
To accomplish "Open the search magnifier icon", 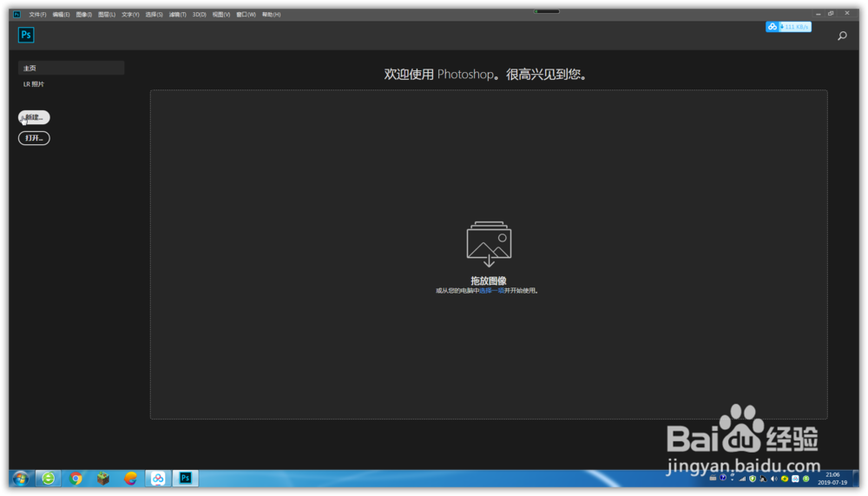I will click(842, 36).
